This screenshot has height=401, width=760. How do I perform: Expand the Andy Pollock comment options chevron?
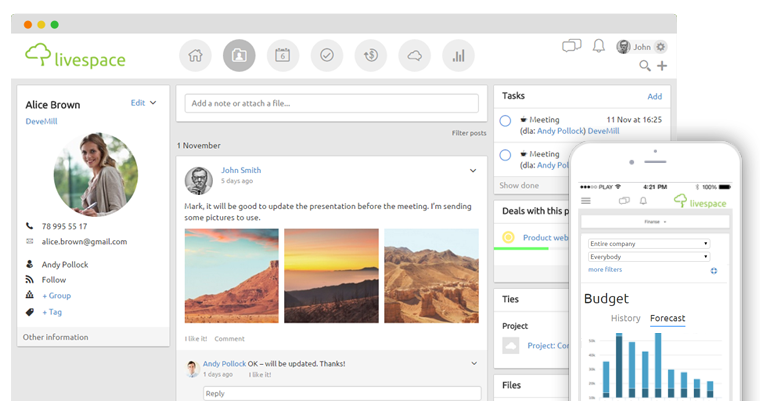pos(474,363)
